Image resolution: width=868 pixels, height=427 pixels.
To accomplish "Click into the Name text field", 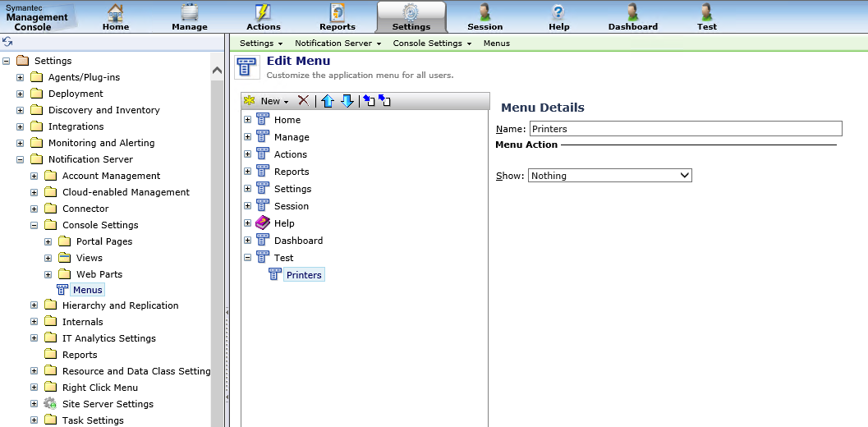I will click(x=685, y=129).
